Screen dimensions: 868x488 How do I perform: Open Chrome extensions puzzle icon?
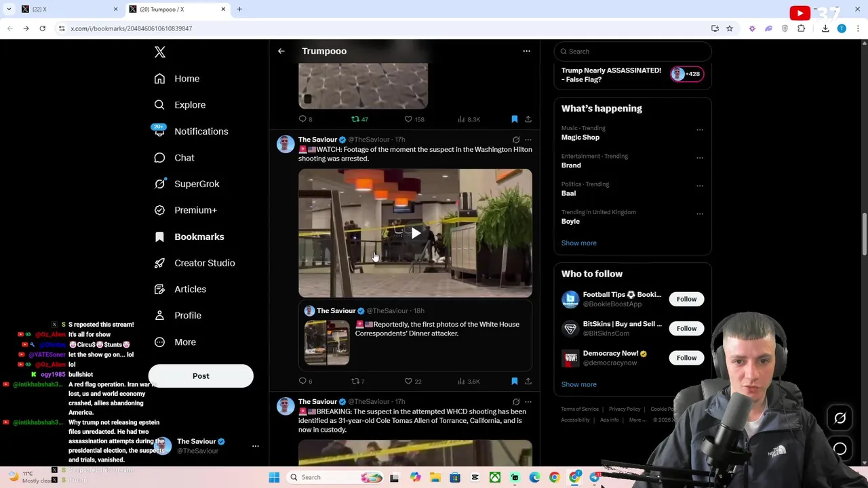pyautogui.click(x=802, y=28)
